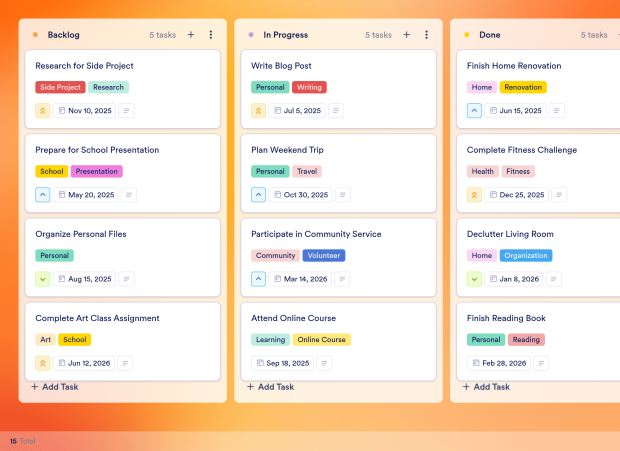Open description icon on Declutter Living Room
Viewport: 620px width, 451px height.
click(x=554, y=279)
